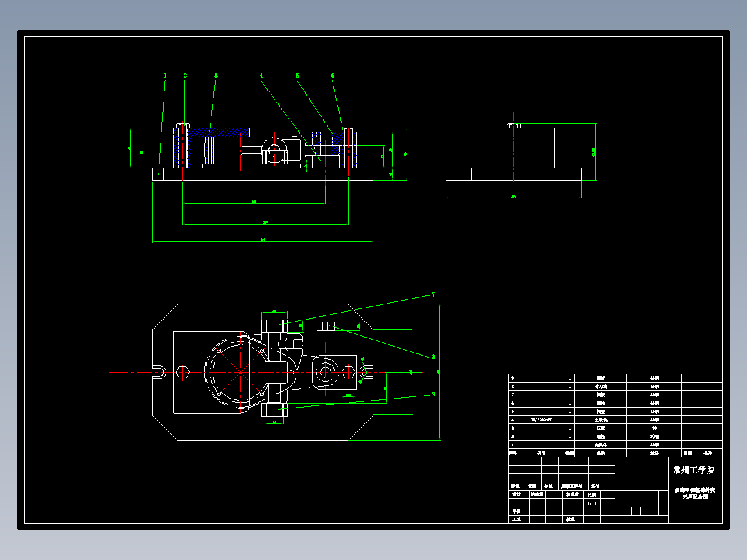
Task: Select part callout number 8 label
Action: (434, 356)
